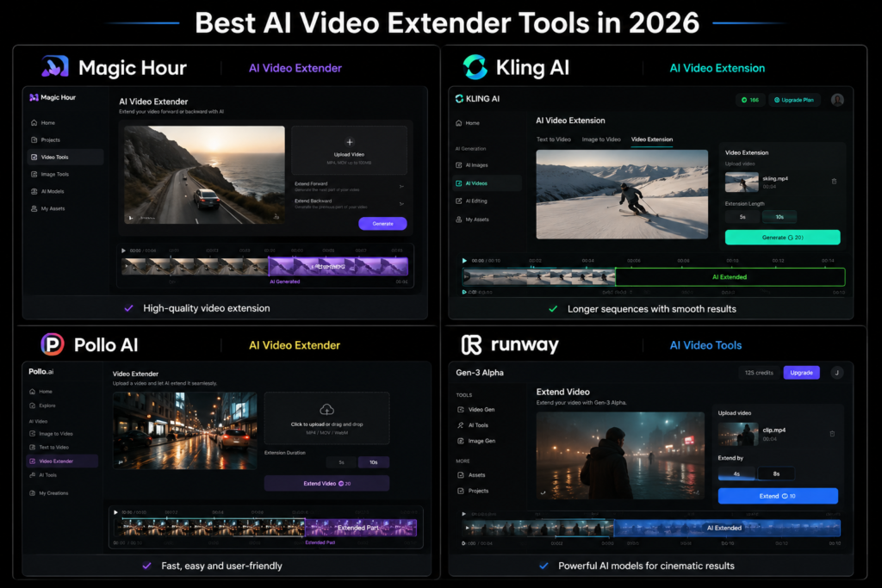Viewport: 882px width, 588px height.
Task: Play the Pollo timeline
Action: click(x=116, y=512)
